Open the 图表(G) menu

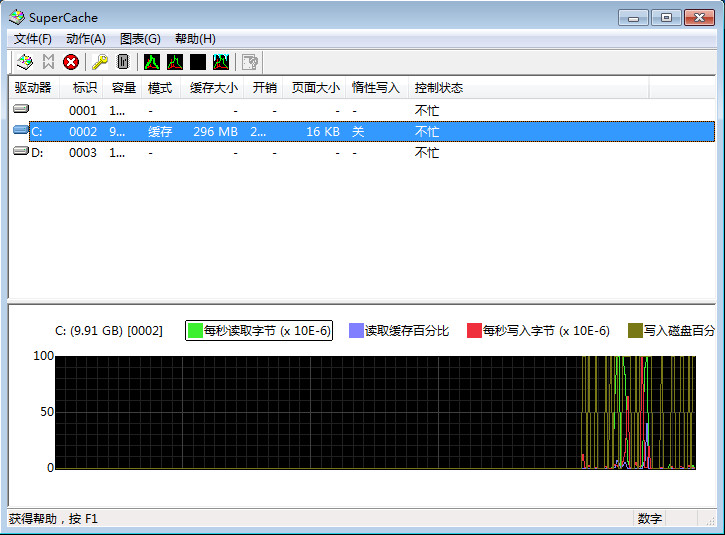[x=140, y=39]
